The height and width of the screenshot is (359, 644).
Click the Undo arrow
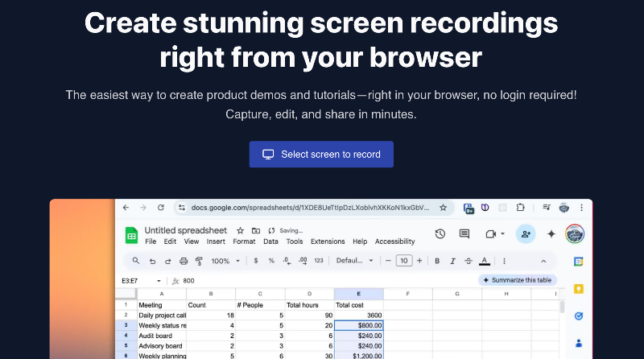coord(152,262)
